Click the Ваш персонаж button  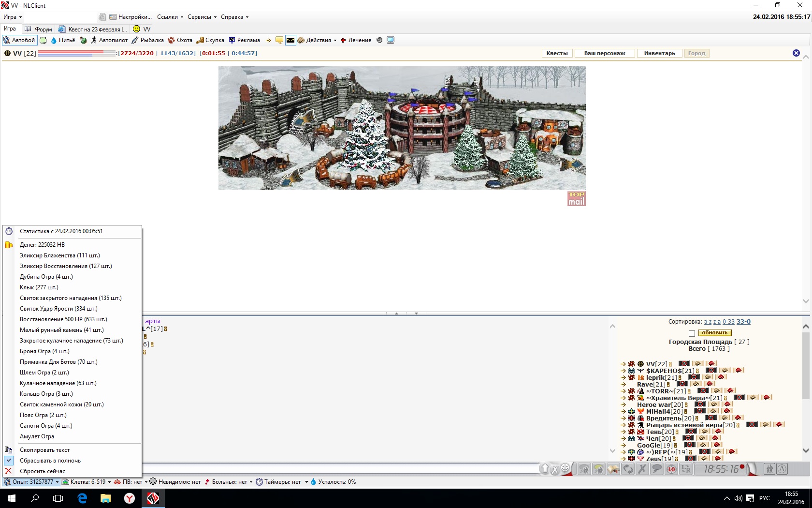tap(605, 53)
